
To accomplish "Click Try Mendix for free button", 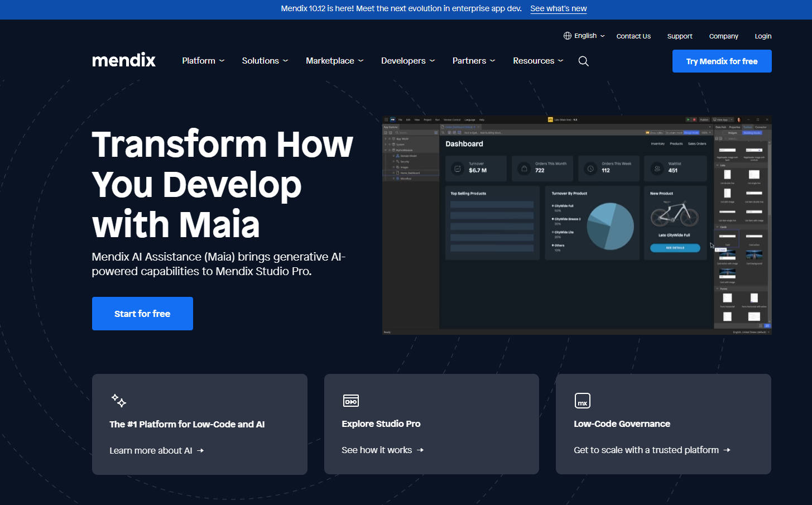I will 722,61.
